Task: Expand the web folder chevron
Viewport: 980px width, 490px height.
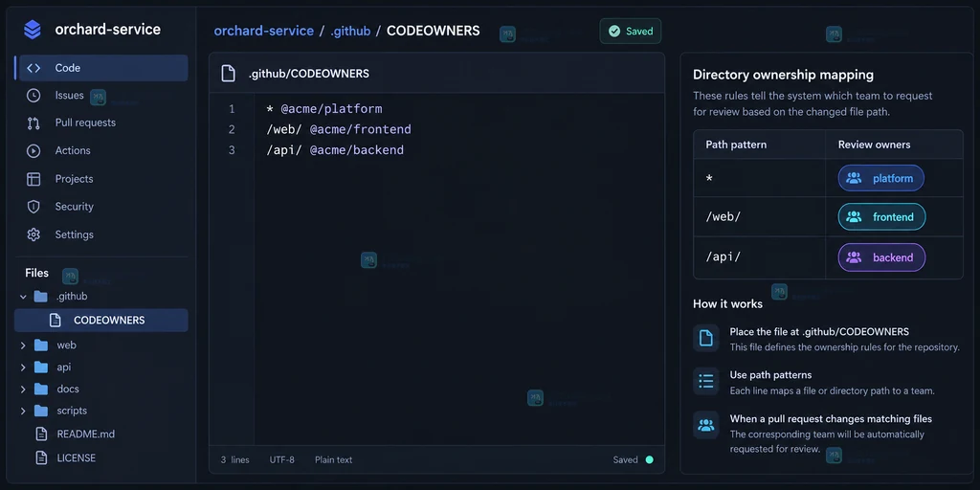Action: pyautogui.click(x=23, y=345)
